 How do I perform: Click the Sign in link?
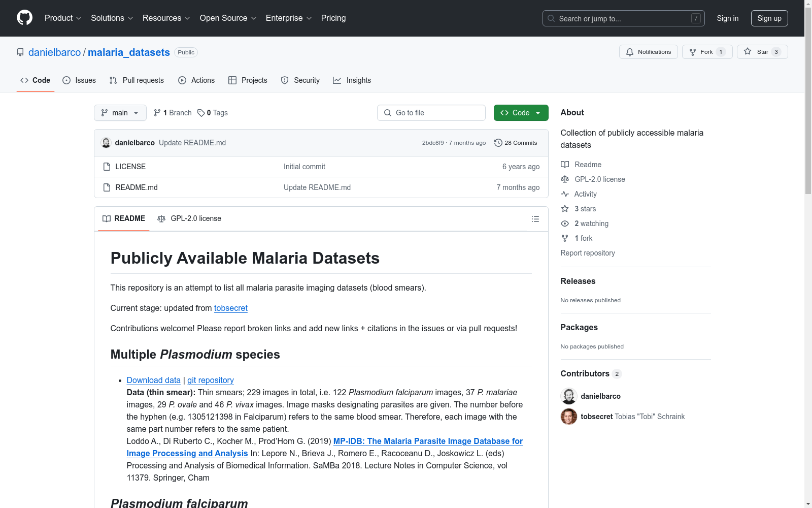[x=728, y=18]
